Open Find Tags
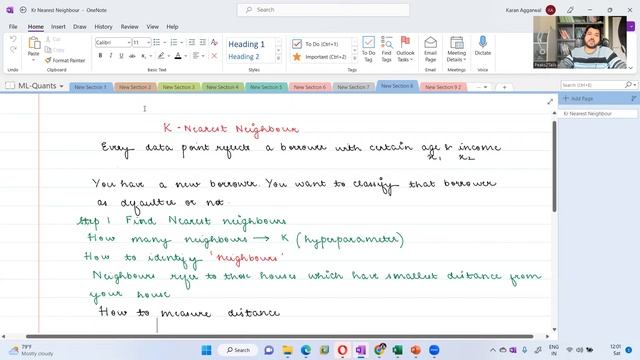 386,49
